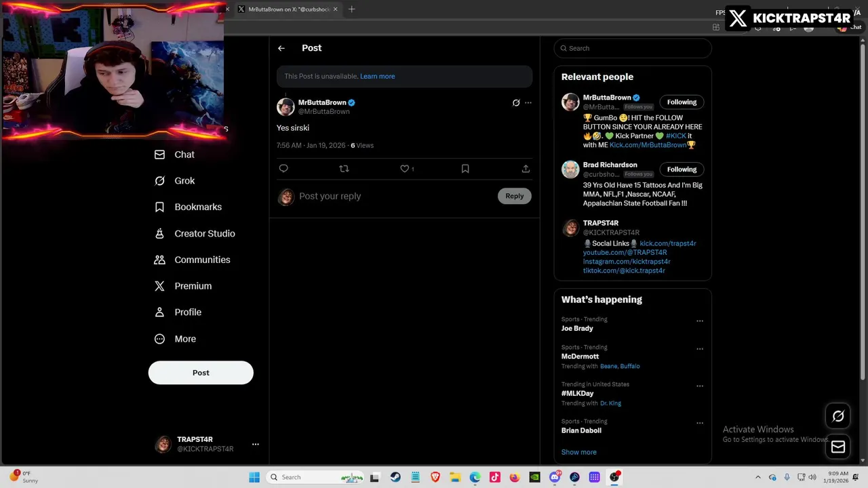
Task: Open the More menu in the sidebar
Action: pos(175,339)
